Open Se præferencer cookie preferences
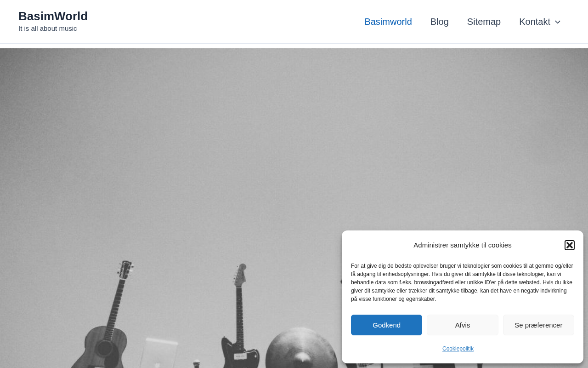Viewport: 588px width, 368px height. [x=538, y=325]
